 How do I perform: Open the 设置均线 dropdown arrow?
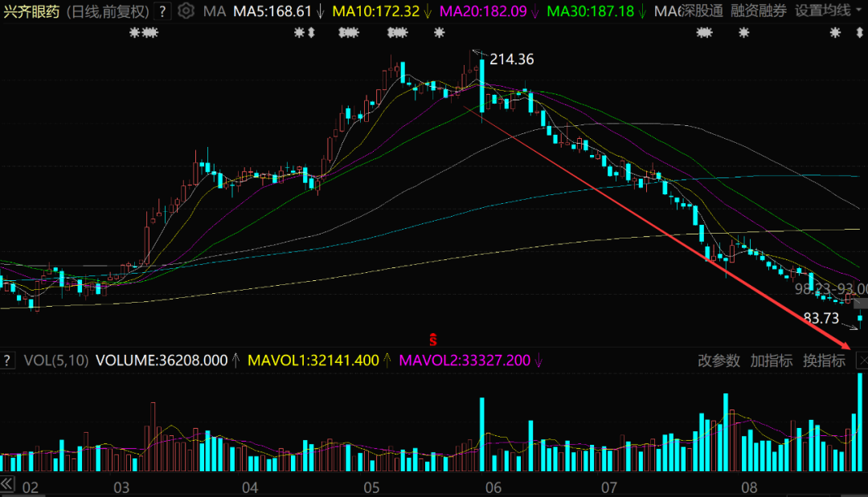(860, 10)
